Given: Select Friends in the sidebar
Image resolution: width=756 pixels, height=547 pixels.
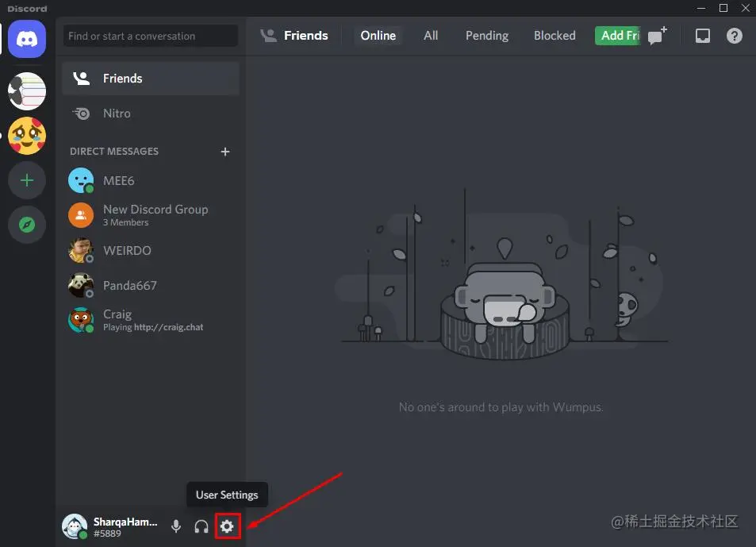Looking at the screenshot, I should pos(151,78).
